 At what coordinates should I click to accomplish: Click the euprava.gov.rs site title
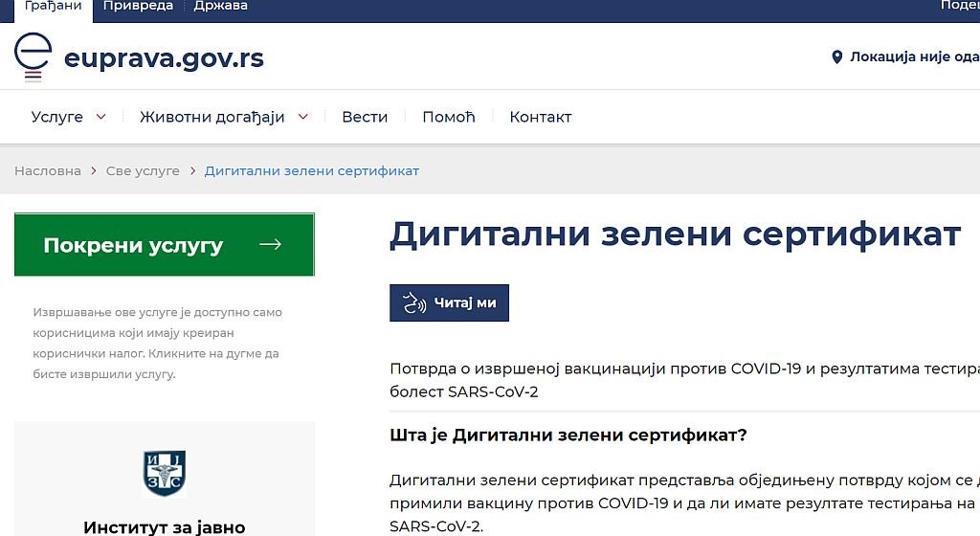(164, 58)
